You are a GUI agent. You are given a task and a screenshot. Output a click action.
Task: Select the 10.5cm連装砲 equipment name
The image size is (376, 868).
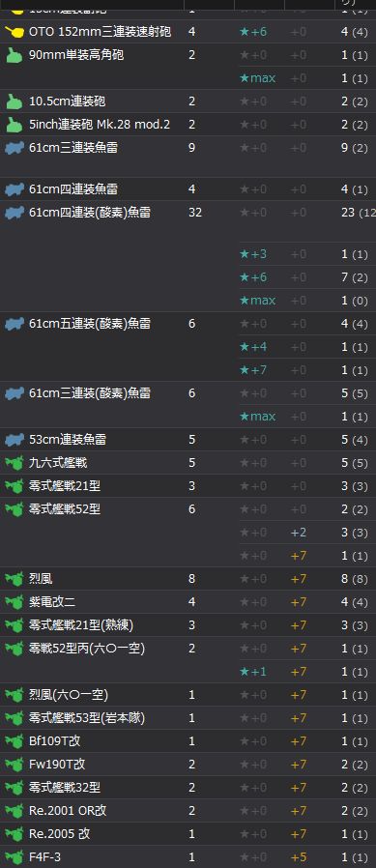point(67,101)
